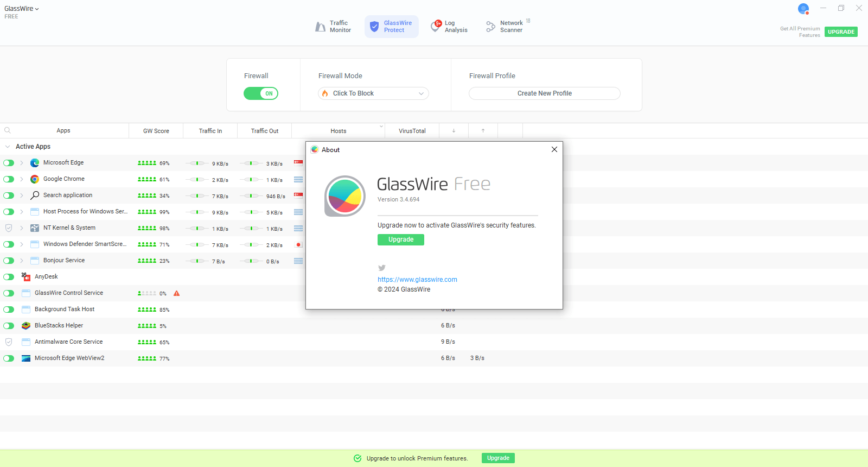Click the UPGRADE button in title bar

[841, 31]
